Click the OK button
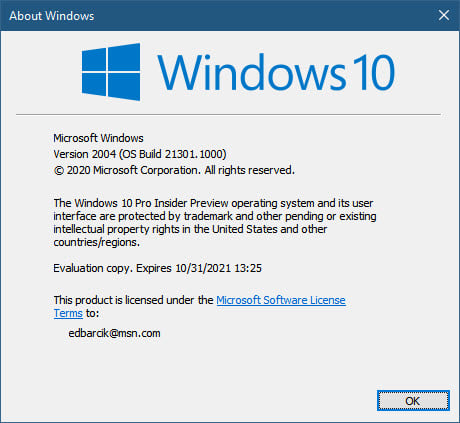Screen dimensions: 460x423 coord(413,401)
